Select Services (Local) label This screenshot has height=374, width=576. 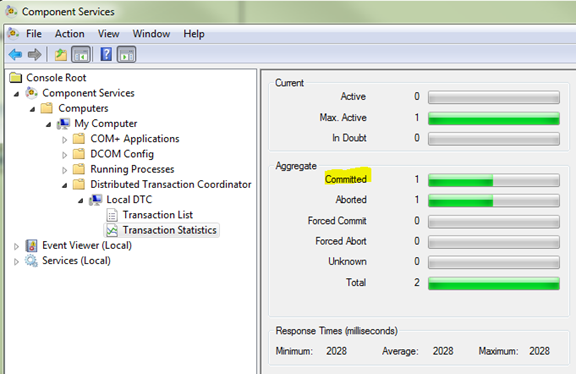[76, 260]
